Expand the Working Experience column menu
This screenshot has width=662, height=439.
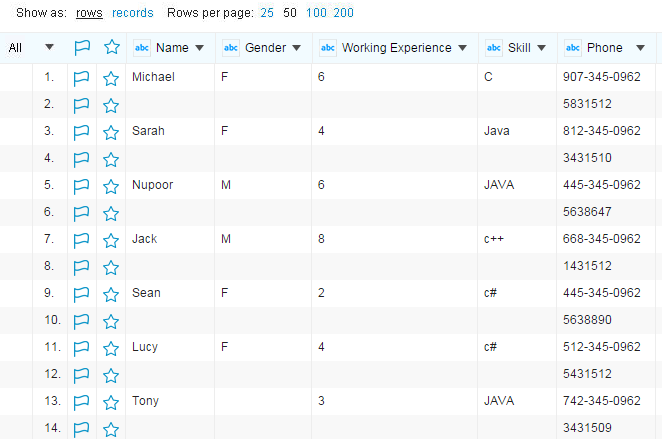tap(462, 48)
